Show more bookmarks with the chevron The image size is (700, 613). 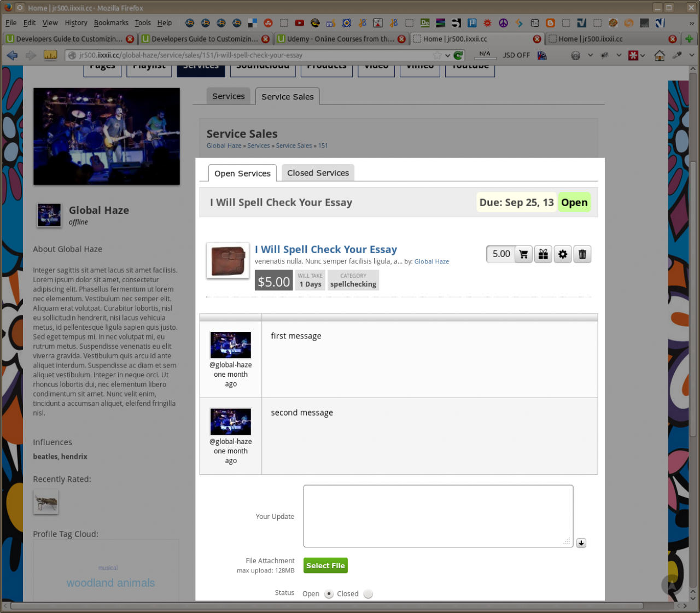tap(691, 23)
